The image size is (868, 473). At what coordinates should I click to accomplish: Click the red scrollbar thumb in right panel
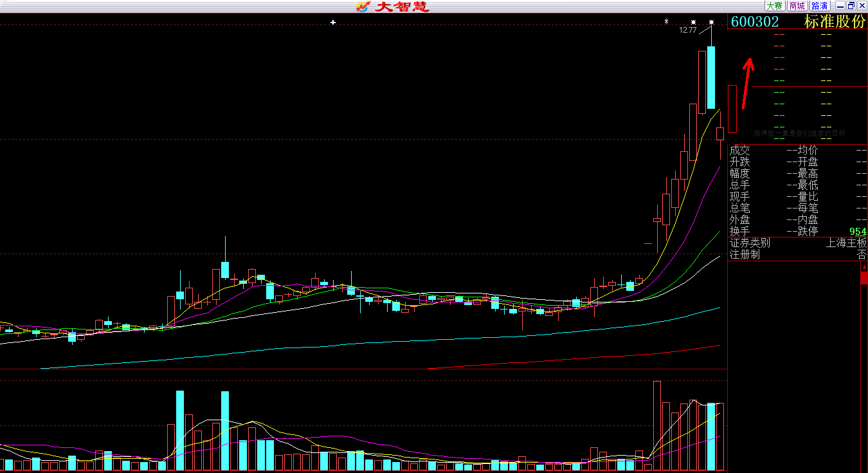point(864,278)
